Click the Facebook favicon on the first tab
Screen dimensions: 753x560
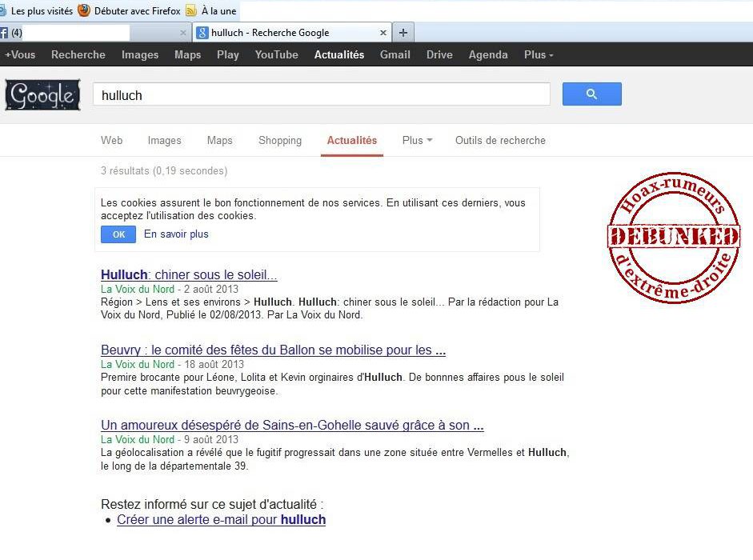coord(4,33)
